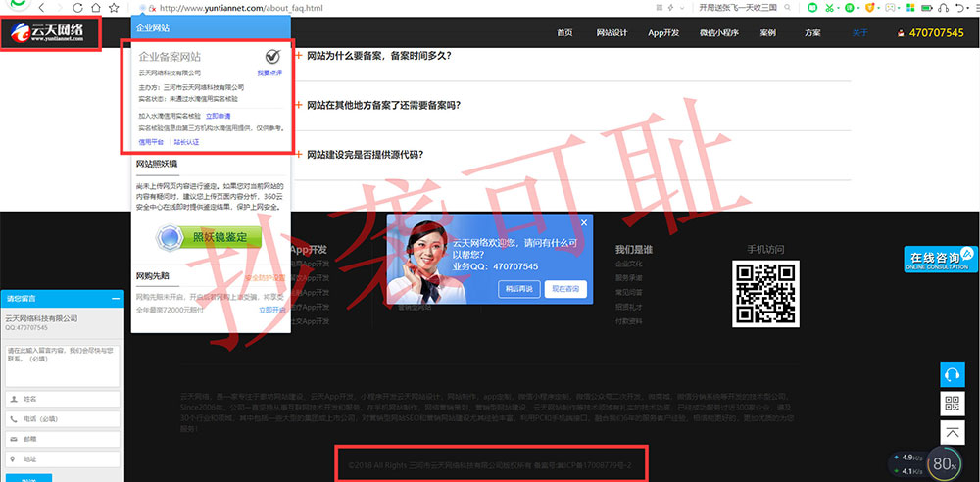Click the 邮箱 input field
This screenshot has width=980, height=482.
[63, 439]
